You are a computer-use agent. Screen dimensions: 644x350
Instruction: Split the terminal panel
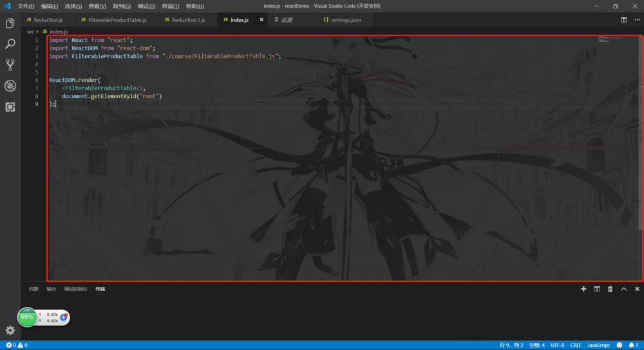coord(597,289)
